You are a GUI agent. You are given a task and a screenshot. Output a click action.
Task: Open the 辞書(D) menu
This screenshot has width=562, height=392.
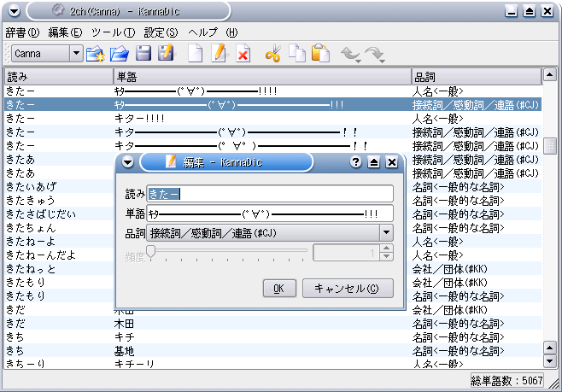pos(22,32)
